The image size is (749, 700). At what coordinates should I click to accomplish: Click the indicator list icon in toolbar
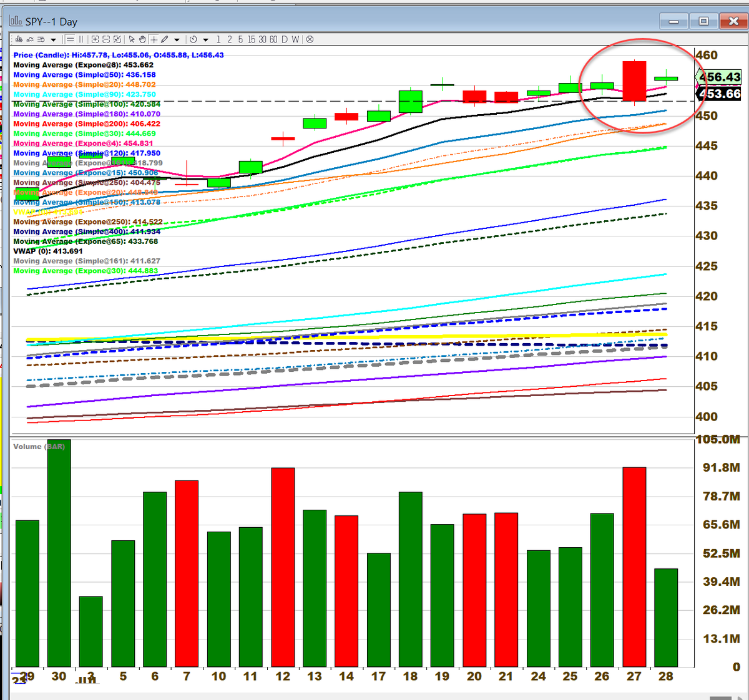[41, 39]
